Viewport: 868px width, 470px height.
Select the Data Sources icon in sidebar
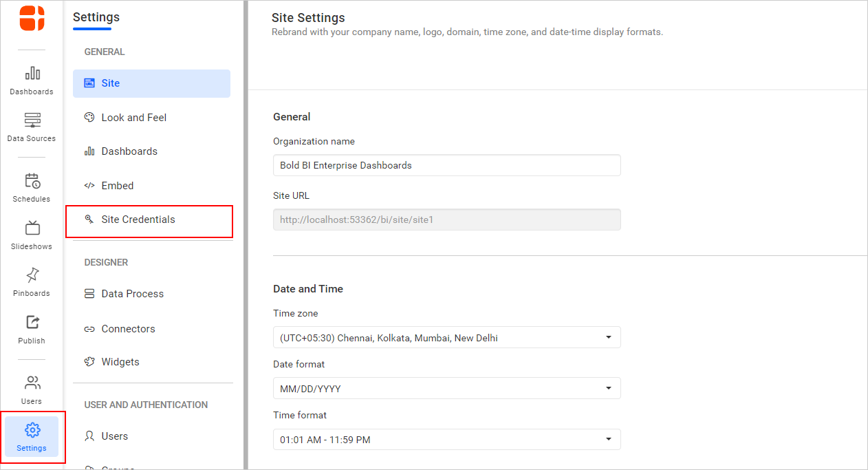pos(31,124)
